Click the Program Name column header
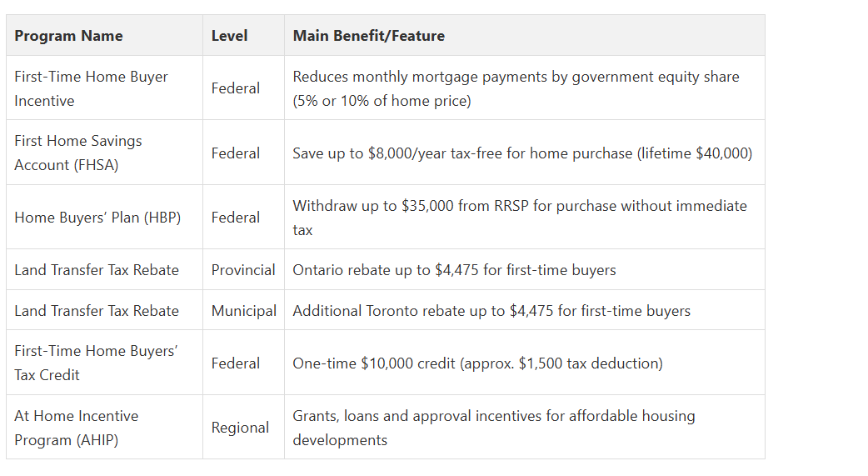Screen dimensions: 868x476 pyautogui.click(x=68, y=36)
